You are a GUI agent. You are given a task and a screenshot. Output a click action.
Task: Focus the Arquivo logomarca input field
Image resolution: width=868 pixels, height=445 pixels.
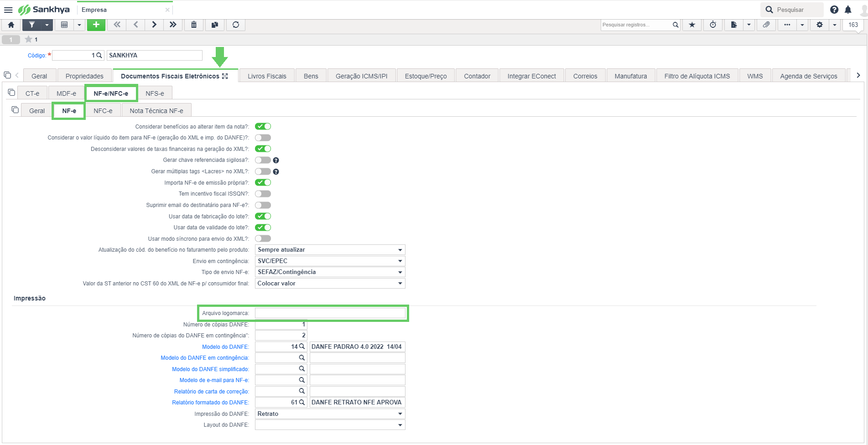pyautogui.click(x=330, y=313)
